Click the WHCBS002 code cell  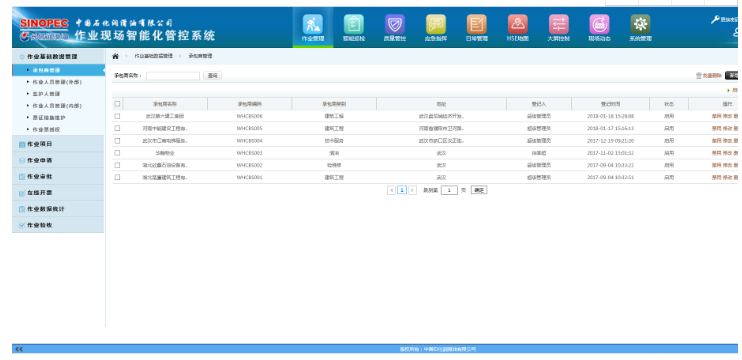click(249, 165)
